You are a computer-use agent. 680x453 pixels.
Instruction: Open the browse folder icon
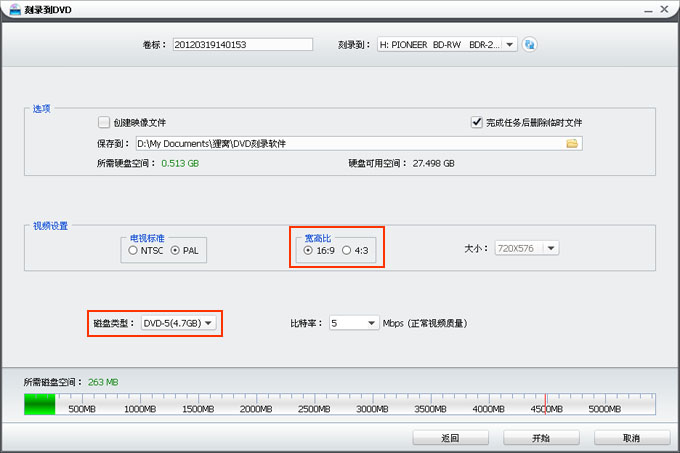coord(572,143)
